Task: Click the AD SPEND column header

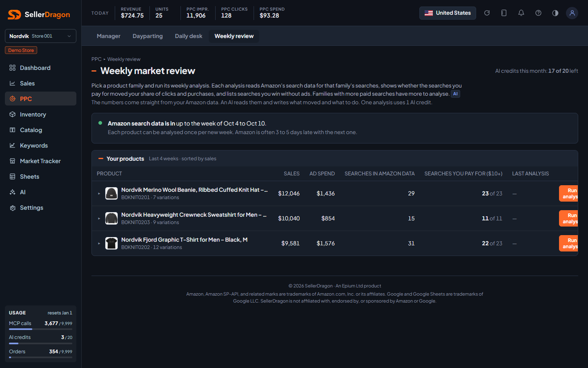Action: click(322, 174)
